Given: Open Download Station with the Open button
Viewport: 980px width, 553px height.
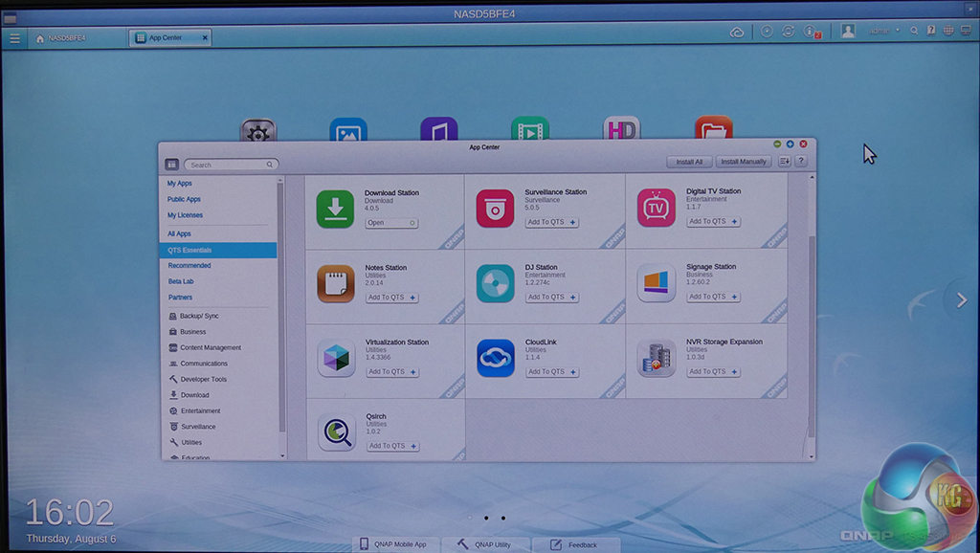Looking at the screenshot, I should (391, 223).
